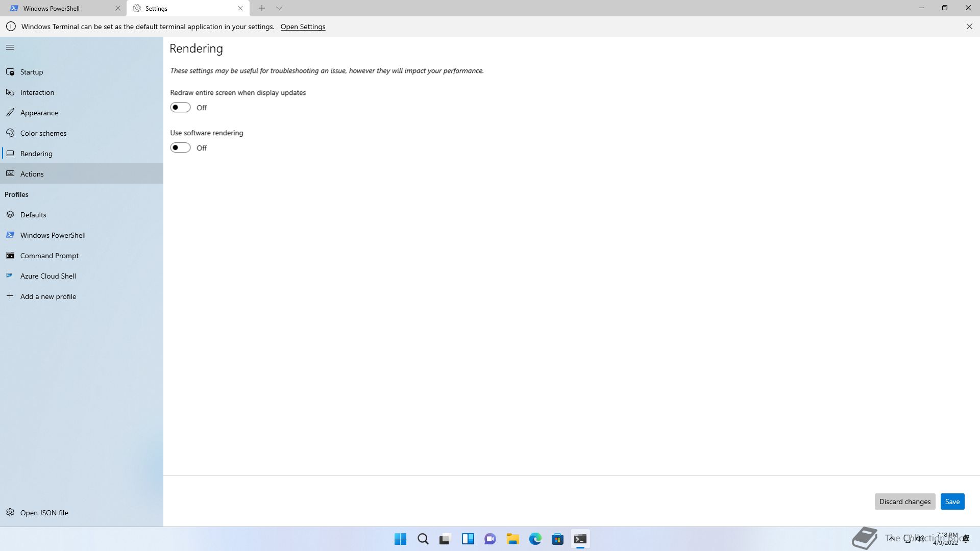This screenshot has height=551, width=980.
Task: Click Discard changes button
Action: click(x=905, y=502)
